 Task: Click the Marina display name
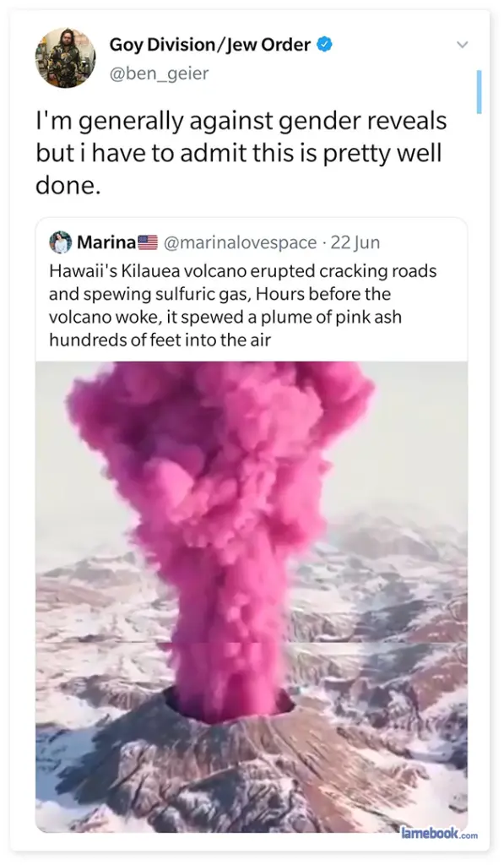pyautogui.click(x=106, y=242)
